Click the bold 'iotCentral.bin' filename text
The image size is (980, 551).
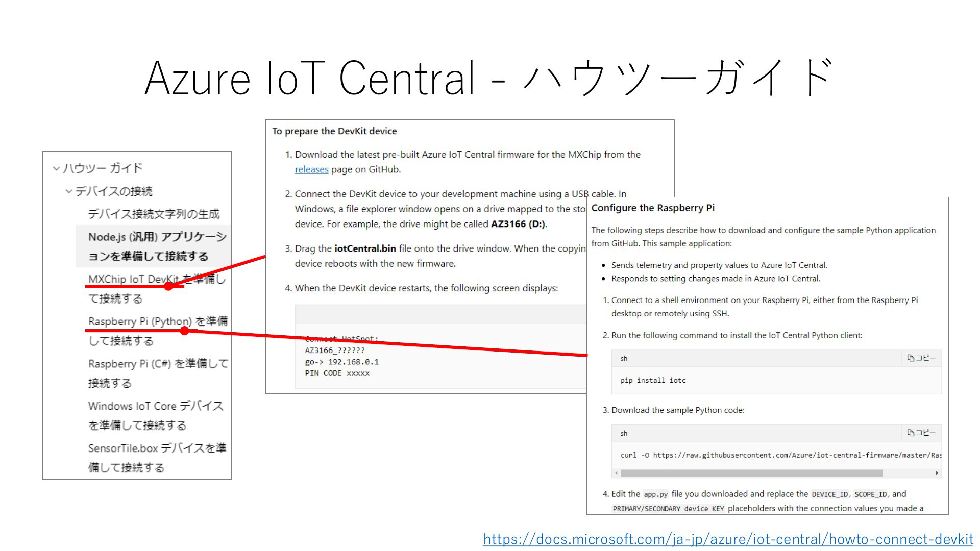point(365,248)
